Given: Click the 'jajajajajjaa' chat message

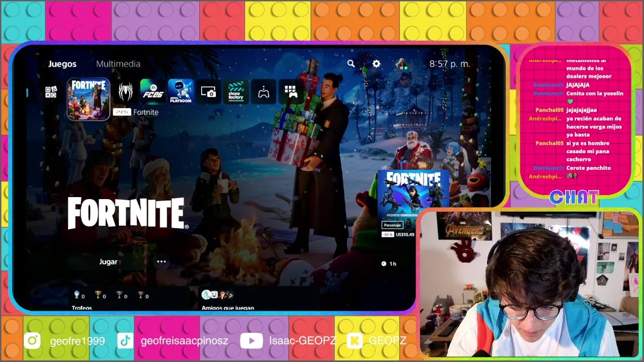Looking at the screenshot, I should coord(582,110).
